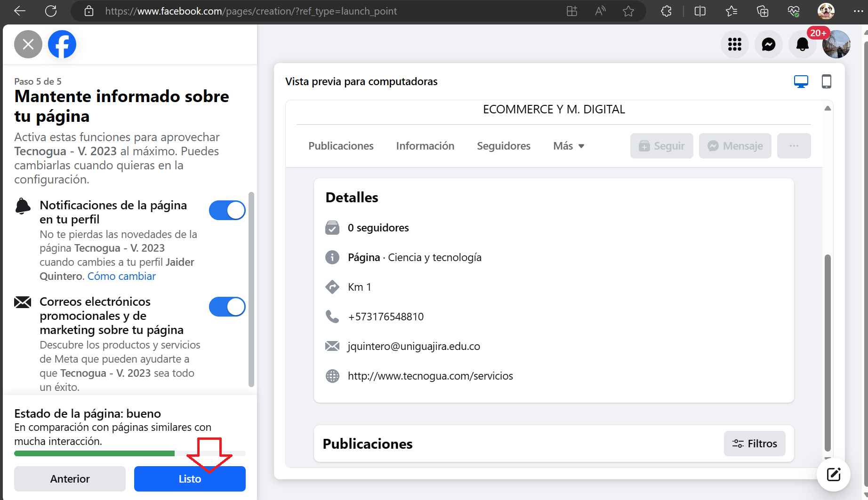Switch to desktop preview icon
Screen dimensions: 868x500
tap(801, 81)
